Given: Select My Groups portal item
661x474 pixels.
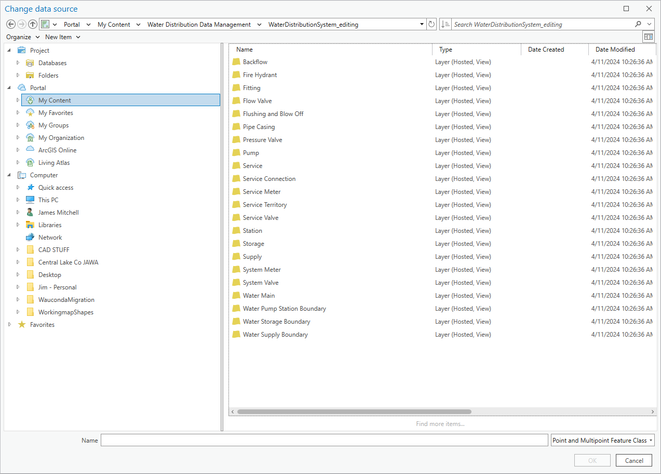Looking at the screenshot, I should coord(54,125).
